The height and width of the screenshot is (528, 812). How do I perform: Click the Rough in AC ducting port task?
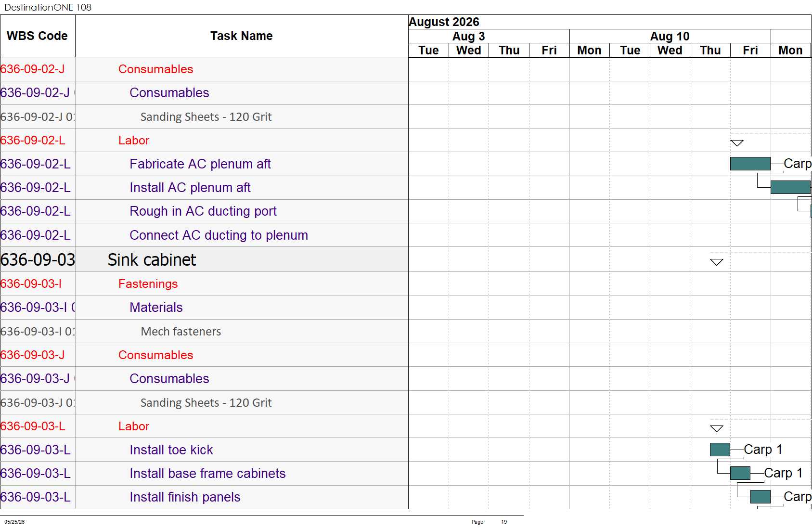click(203, 211)
